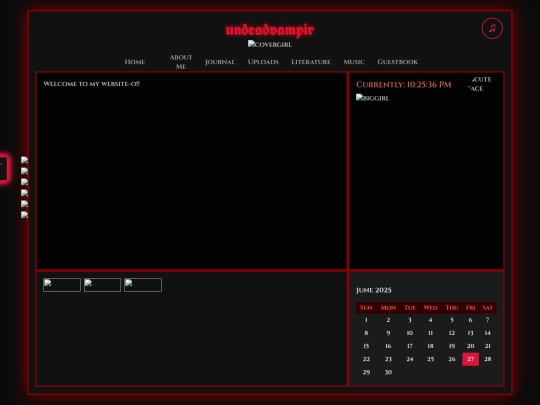Click the broken covergirl image
540x405 pixels.
[x=270, y=44]
